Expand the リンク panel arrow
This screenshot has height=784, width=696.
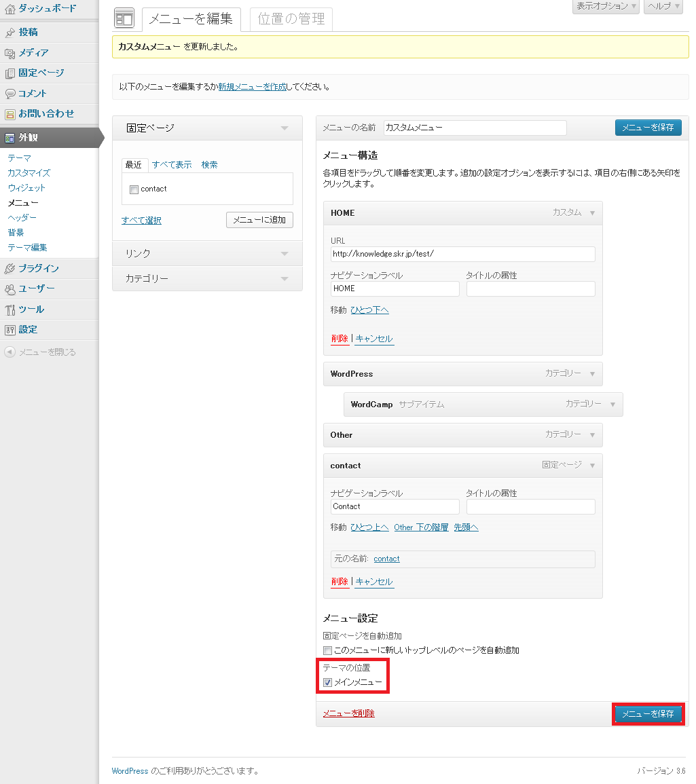[285, 254]
